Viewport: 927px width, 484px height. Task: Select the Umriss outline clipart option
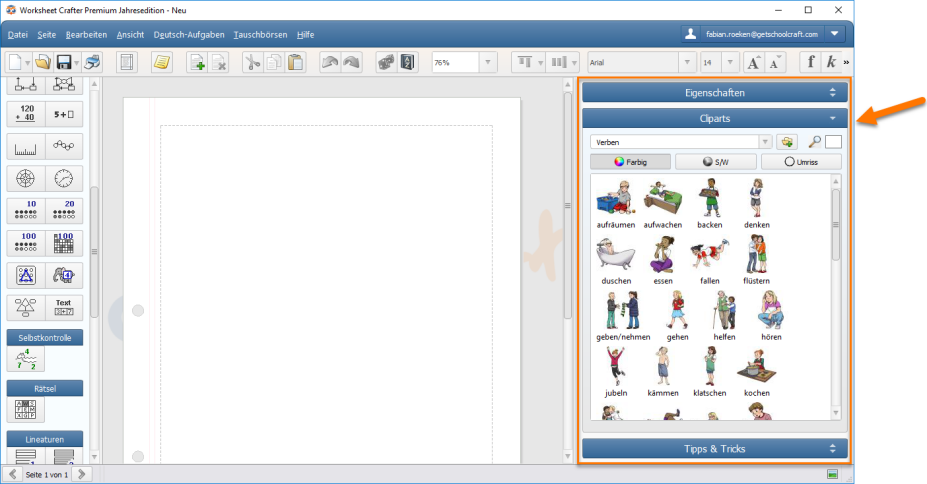tap(801, 162)
